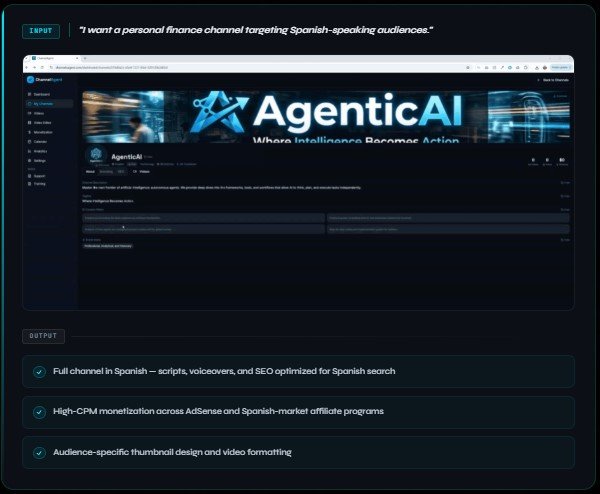Screen dimensions: 600x494
Task: Click the $0 revenue stat
Action: (x=562, y=161)
